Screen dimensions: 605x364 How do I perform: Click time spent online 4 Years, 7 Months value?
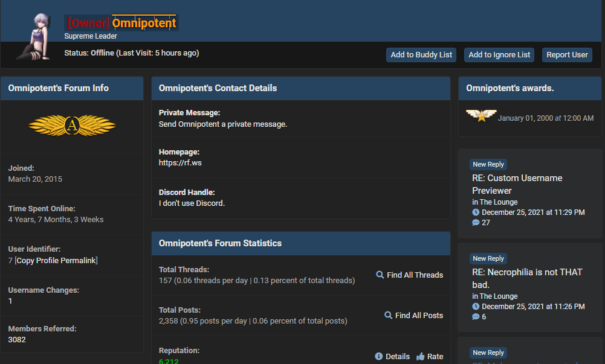(56, 220)
